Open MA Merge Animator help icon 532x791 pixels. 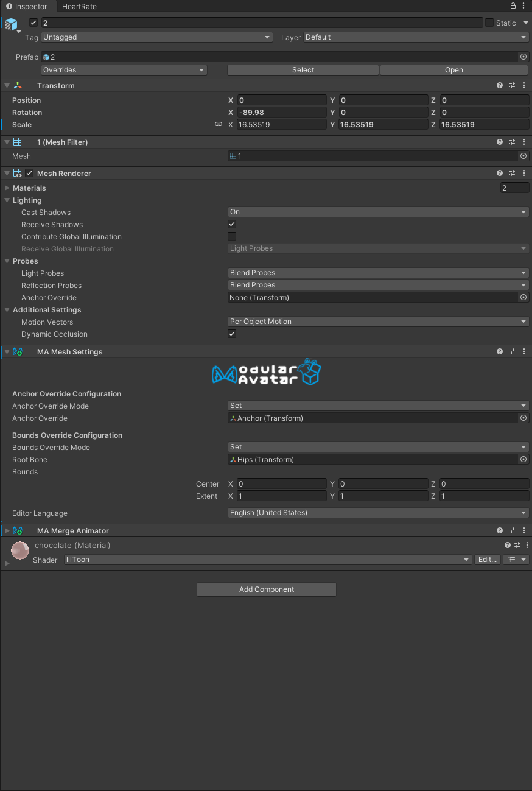point(500,530)
